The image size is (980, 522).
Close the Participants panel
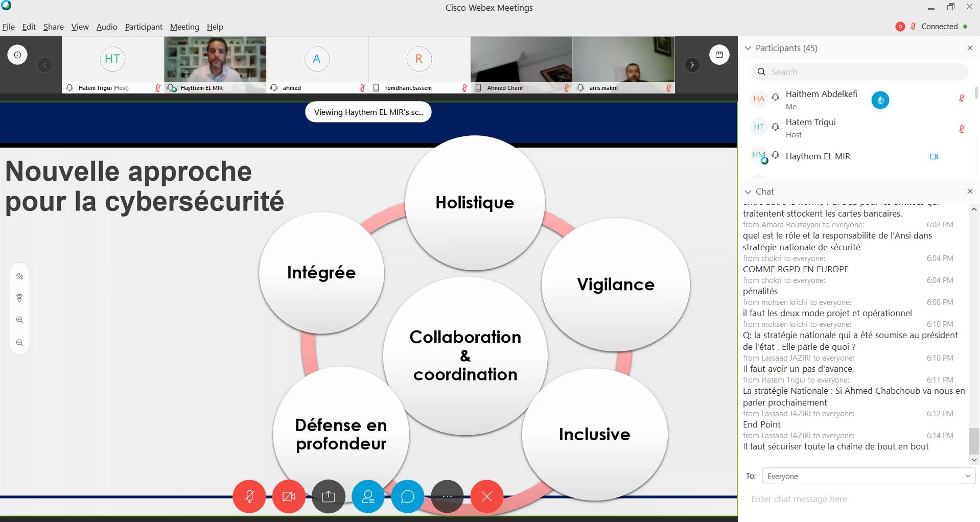tap(970, 48)
